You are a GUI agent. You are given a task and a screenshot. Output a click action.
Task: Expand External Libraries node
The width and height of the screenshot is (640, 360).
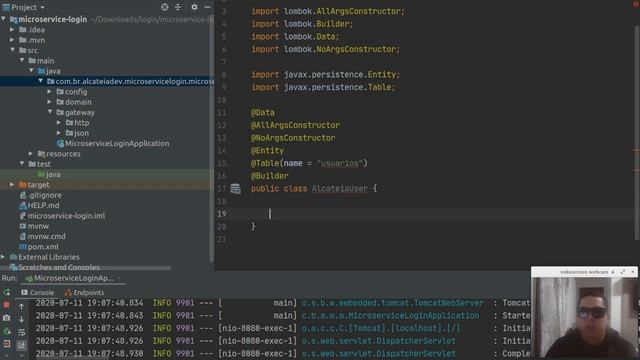point(3,257)
